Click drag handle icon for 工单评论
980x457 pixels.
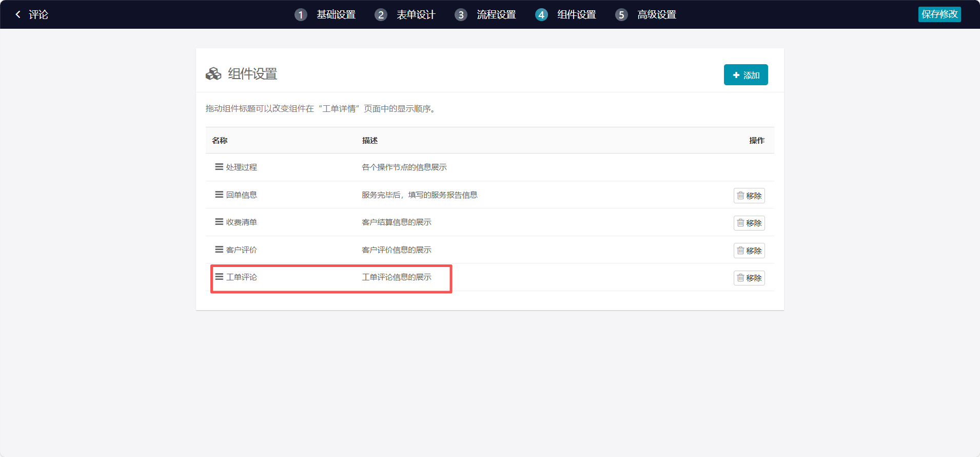(x=219, y=277)
